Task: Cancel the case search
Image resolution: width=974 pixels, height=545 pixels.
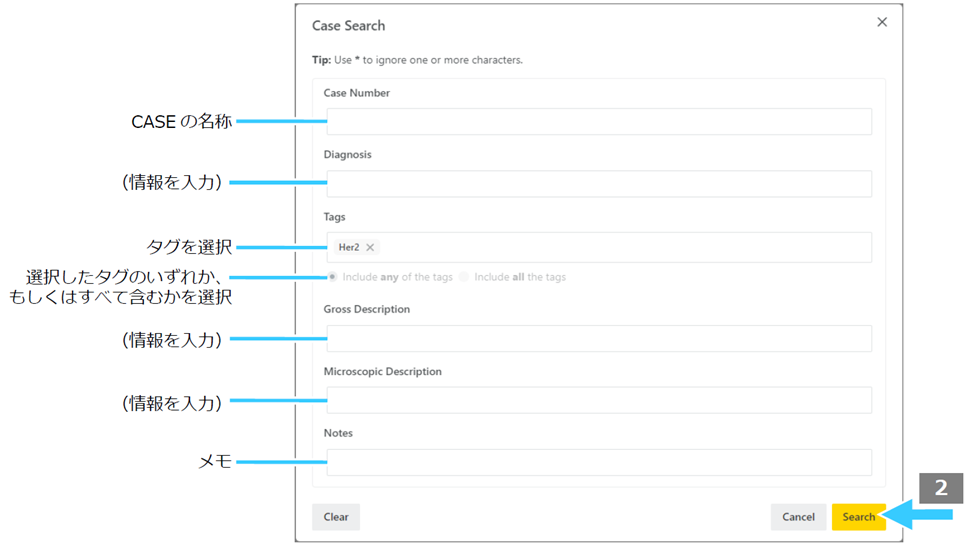Action: [x=798, y=517]
